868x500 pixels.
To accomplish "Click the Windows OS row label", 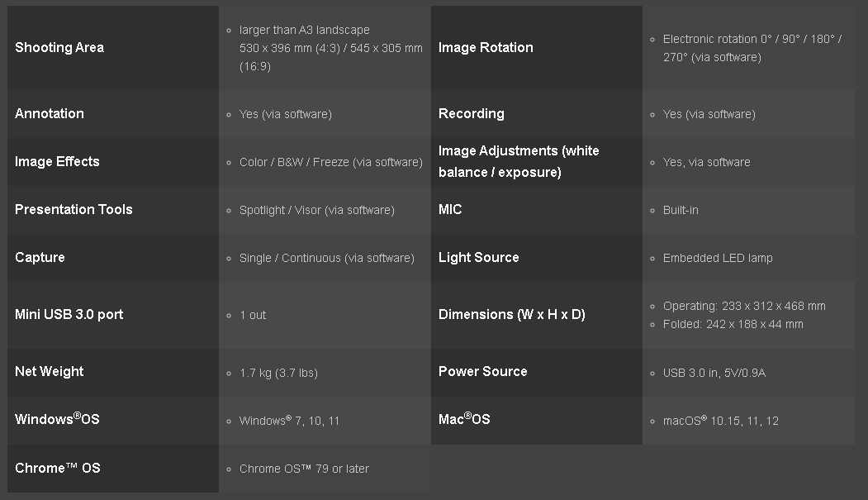I will [x=57, y=420].
